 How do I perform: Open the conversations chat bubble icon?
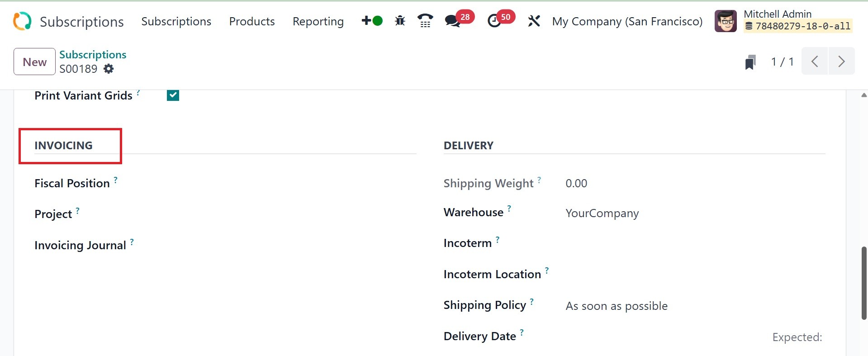453,21
